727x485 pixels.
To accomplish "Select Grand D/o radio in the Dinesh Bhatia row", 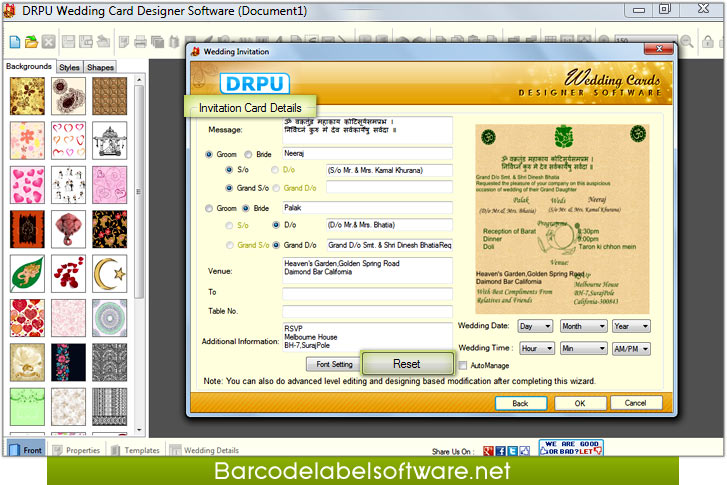I will [x=276, y=245].
